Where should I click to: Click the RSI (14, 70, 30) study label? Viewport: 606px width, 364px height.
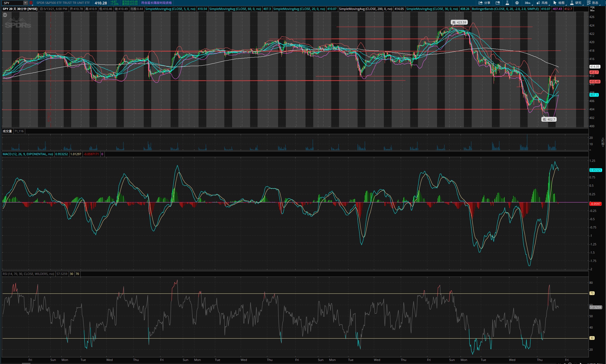[x=28, y=274]
